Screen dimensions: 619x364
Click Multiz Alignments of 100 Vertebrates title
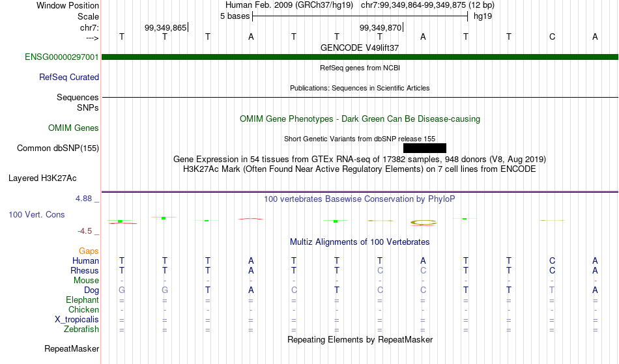tap(360, 242)
